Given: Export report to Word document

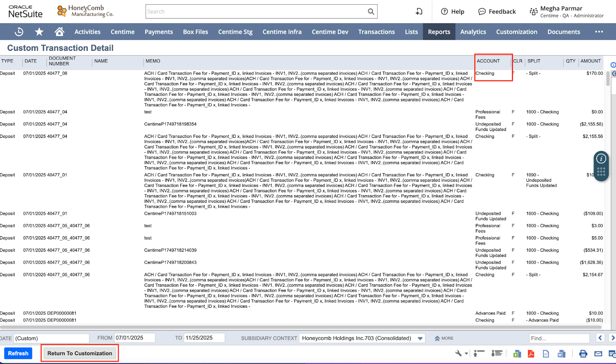Looking at the screenshot, I should (x=561, y=354).
